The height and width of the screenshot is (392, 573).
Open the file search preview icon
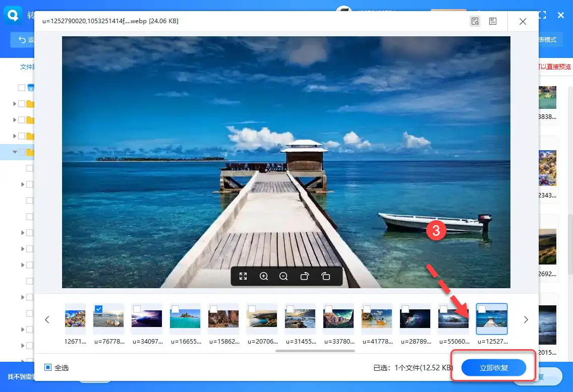point(475,21)
